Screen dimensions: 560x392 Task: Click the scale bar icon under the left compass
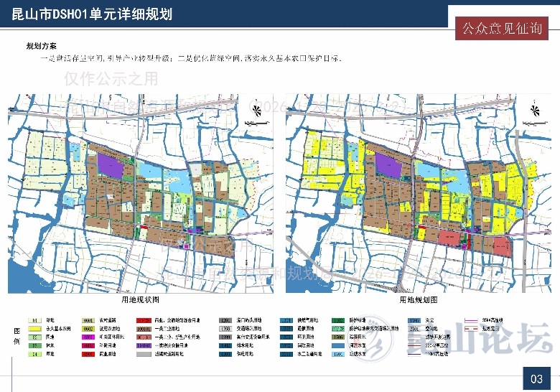pyautogui.click(x=255, y=125)
